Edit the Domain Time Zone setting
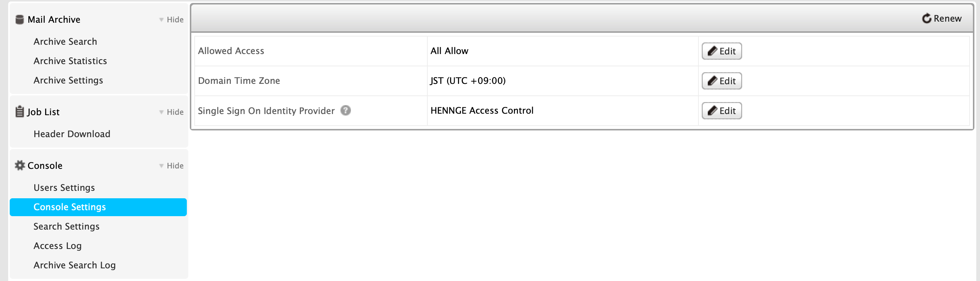Viewport: 980px width, 281px height. [722, 81]
